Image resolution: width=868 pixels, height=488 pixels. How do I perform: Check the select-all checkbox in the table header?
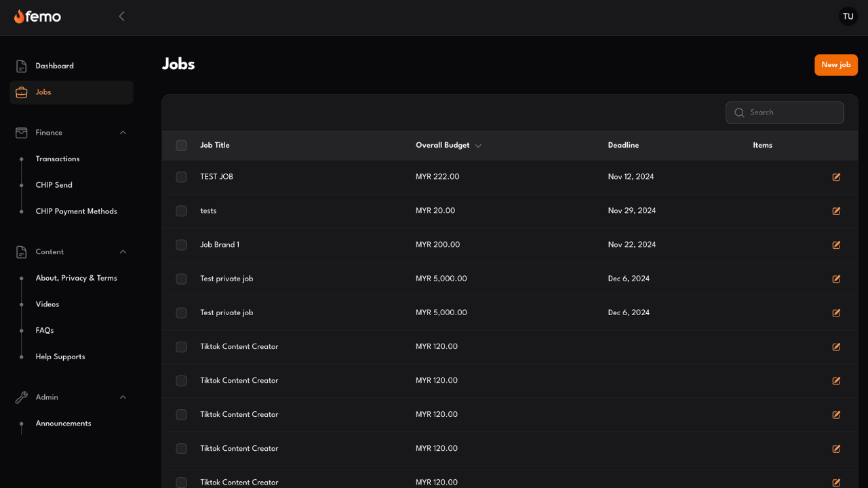[x=181, y=145]
